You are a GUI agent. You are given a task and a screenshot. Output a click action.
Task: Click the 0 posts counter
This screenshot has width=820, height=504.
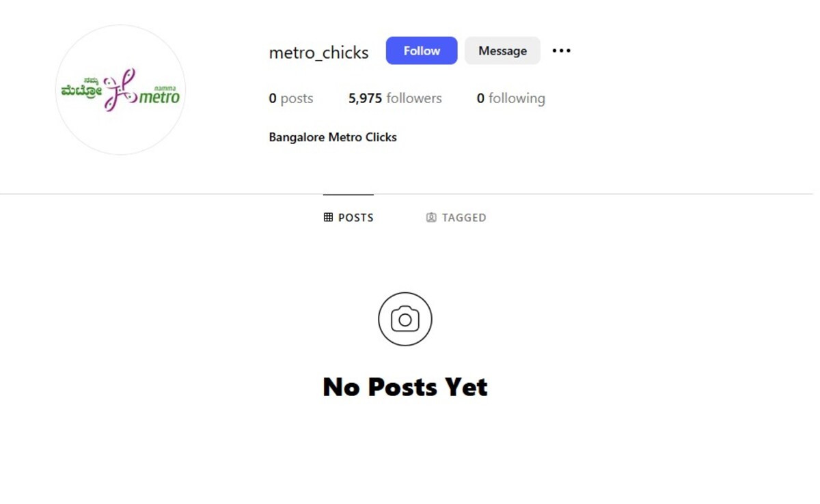pos(290,98)
